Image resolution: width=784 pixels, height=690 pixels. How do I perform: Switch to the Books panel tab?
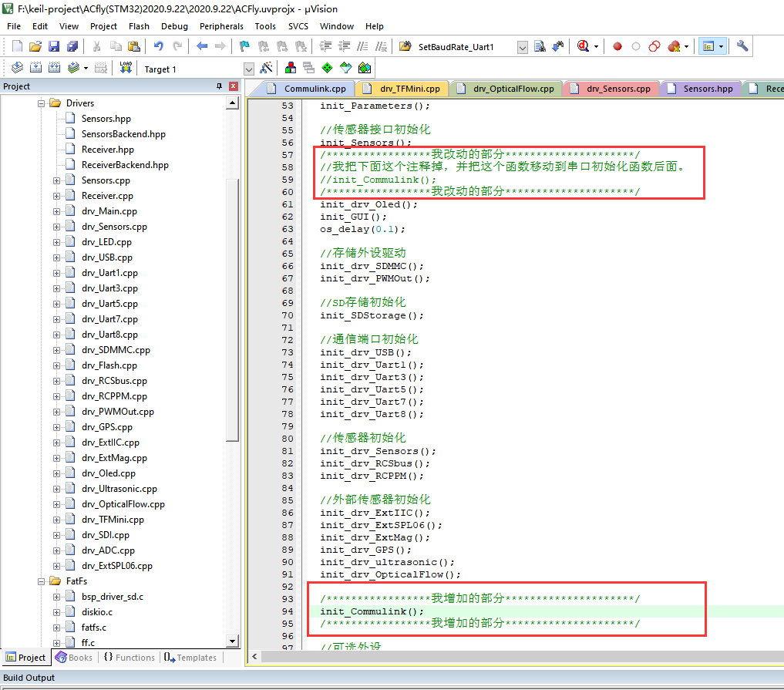[75, 658]
